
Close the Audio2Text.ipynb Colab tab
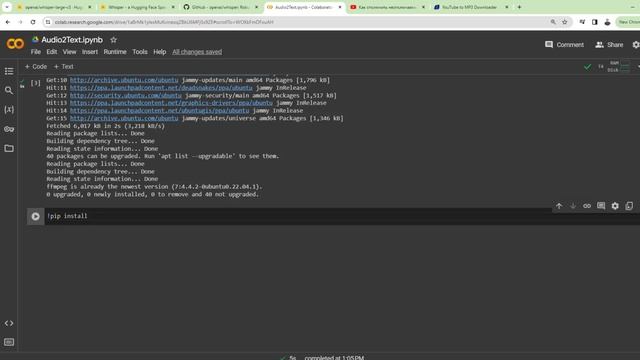point(340,7)
